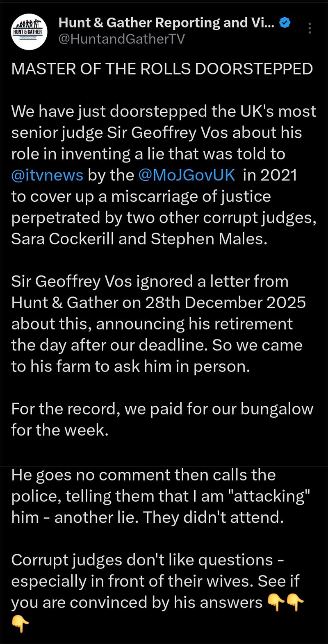Click the "him - another lie" line
The image size is (328, 644).
click(x=147, y=517)
